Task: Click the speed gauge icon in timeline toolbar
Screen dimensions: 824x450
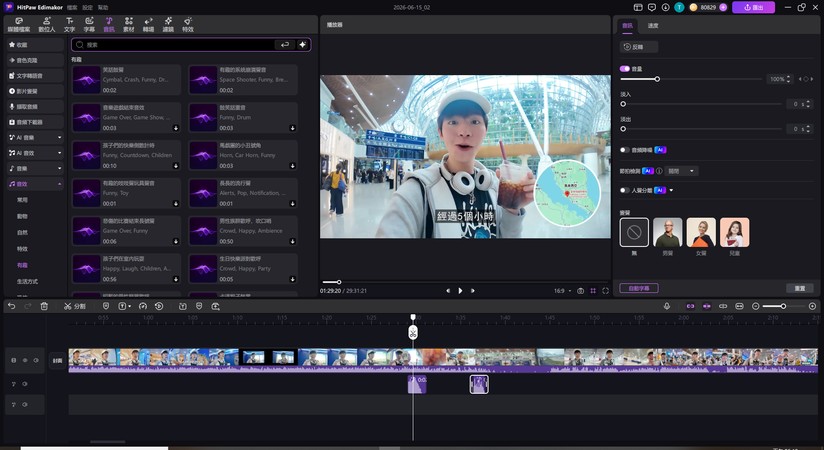Action: [x=142, y=306]
